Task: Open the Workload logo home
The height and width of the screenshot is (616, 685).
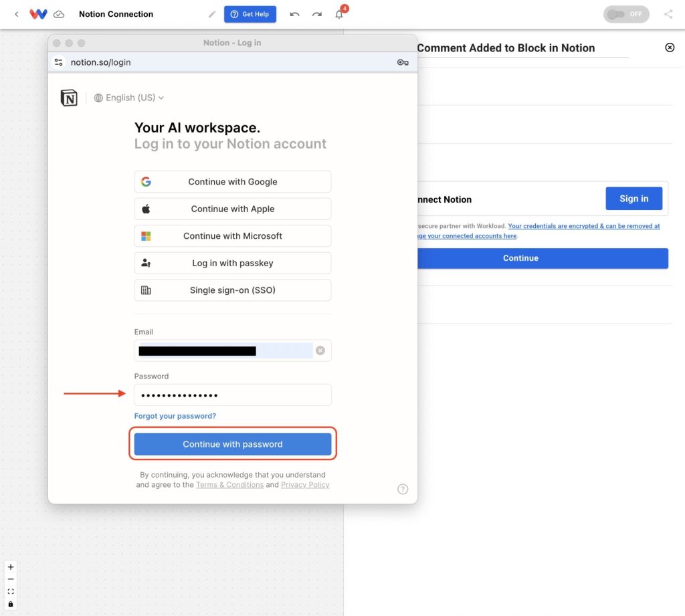Action: pos(38,14)
